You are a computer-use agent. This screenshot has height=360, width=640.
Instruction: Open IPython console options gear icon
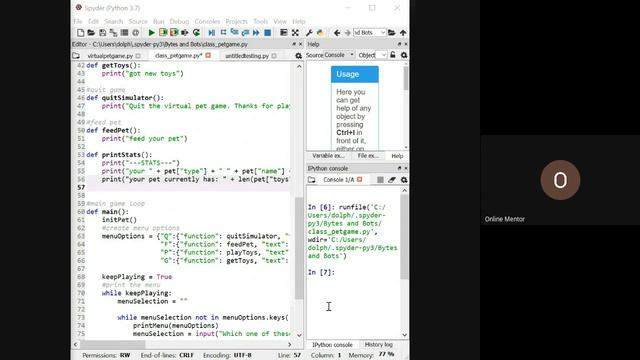[404, 180]
